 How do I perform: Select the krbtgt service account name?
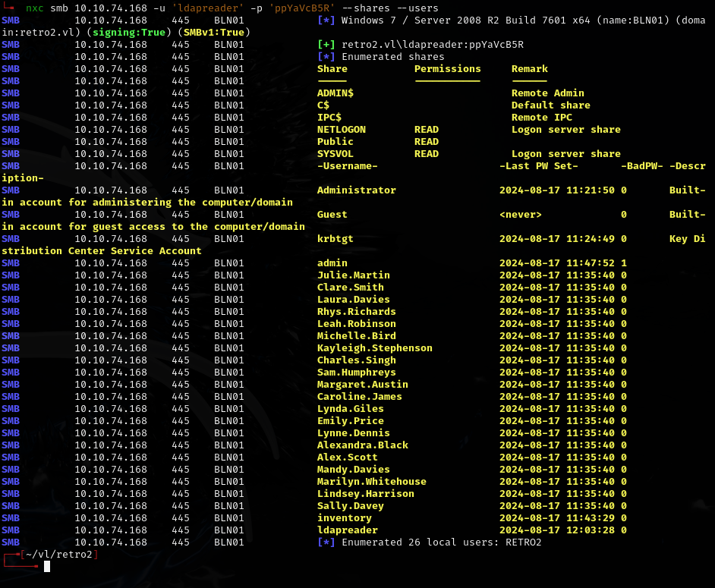tap(337, 238)
